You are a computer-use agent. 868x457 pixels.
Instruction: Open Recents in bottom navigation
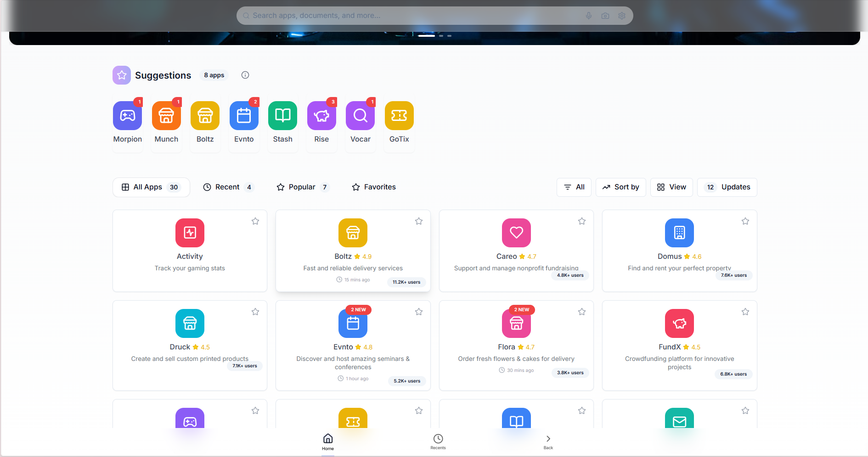click(438, 442)
